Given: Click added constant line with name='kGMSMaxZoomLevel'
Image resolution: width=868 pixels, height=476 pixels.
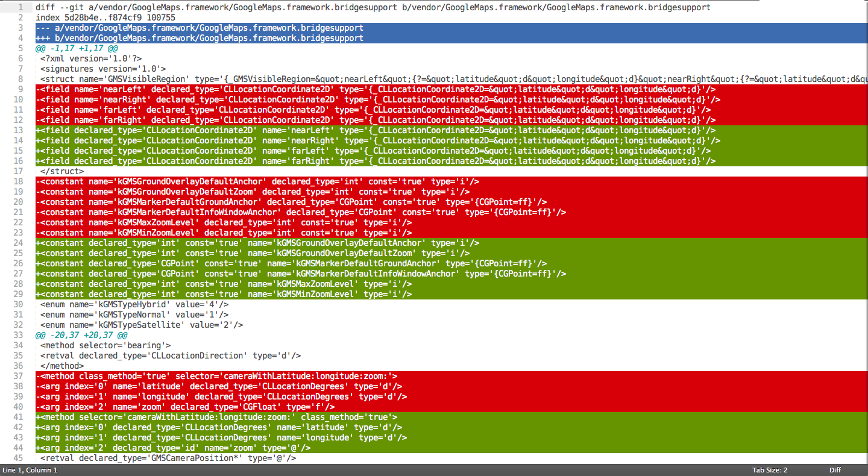Looking at the screenshot, I should coord(451,284).
